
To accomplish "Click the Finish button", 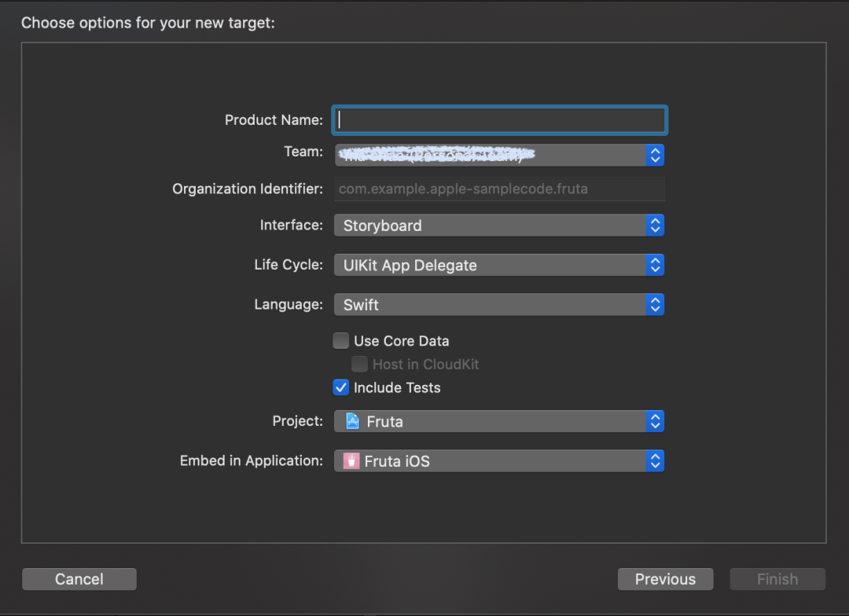I will click(777, 579).
